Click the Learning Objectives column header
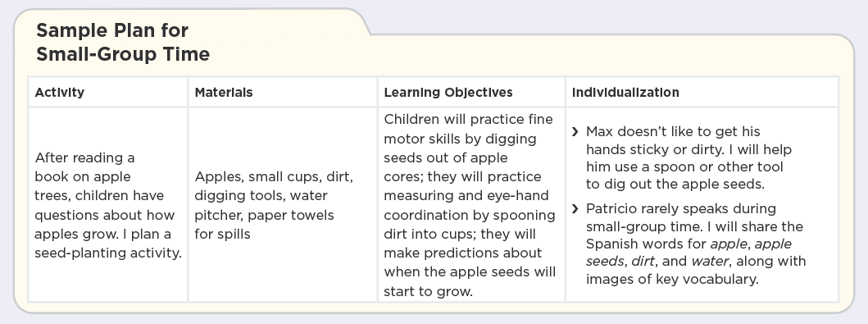The height and width of the screenshot is (324, 868). click(448, 93)
